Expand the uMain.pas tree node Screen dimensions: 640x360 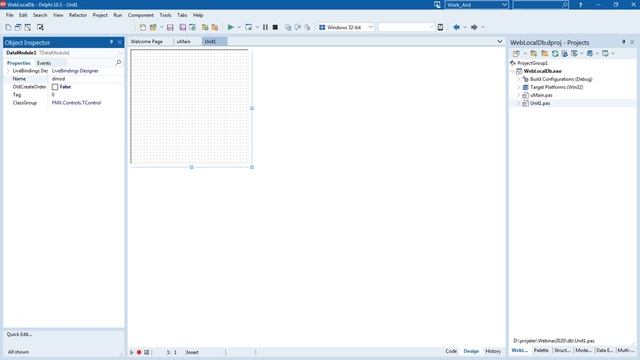pos(519,95)
